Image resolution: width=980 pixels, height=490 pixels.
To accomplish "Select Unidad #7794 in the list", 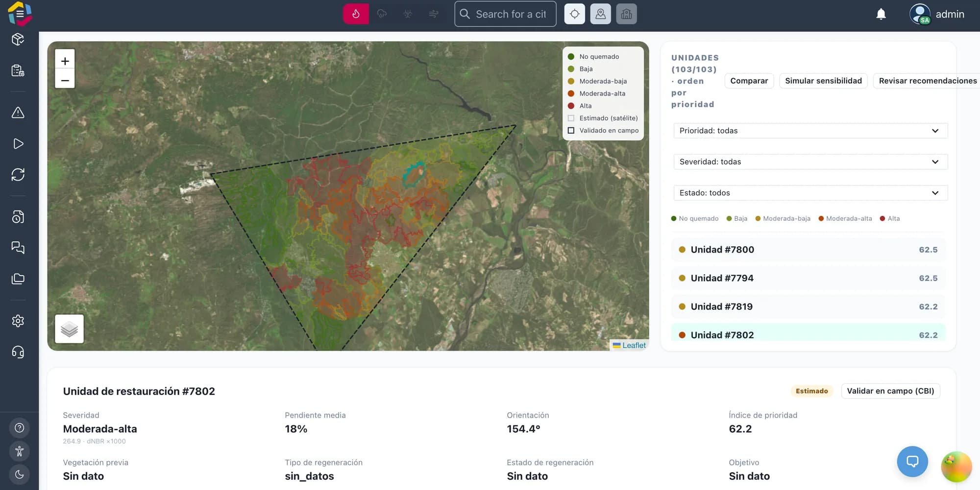I will coord(808,278).
